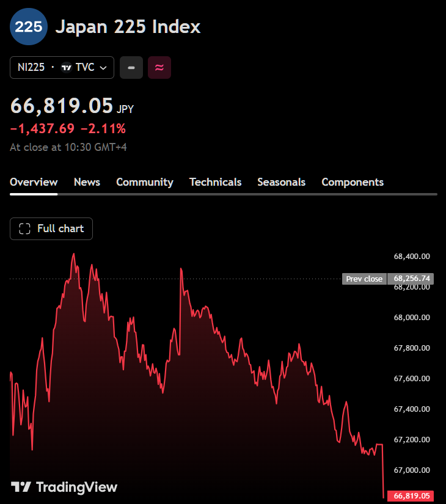446x504 pixels.
Task: Click the 67,200.00 price axis label
Action: [x=412, y=440]
